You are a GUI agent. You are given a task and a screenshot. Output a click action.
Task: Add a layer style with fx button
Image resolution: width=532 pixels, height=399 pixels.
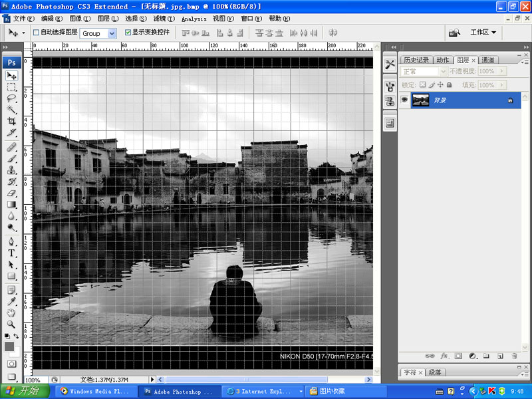[444, 356]
